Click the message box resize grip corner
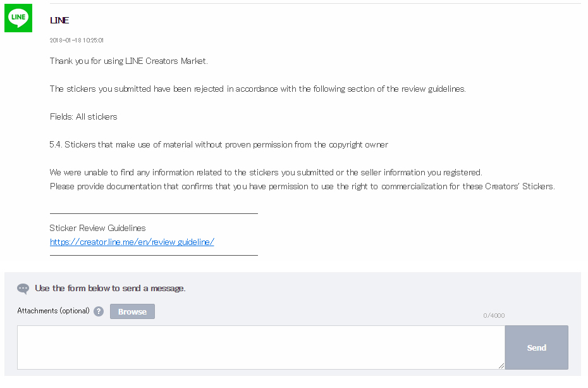The image size is (588, 388). pyautogui.click(x=501, y=366)
